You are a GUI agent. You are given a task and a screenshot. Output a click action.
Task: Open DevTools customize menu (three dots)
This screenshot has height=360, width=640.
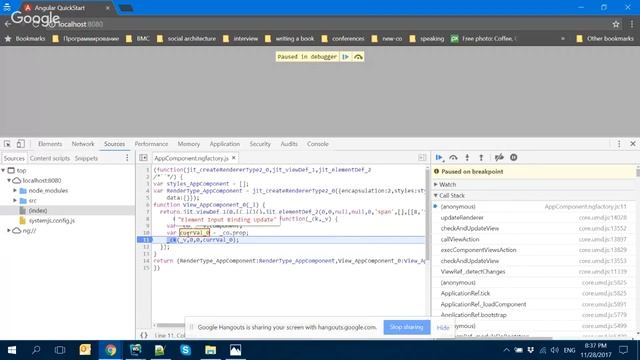tap(619, 144)
